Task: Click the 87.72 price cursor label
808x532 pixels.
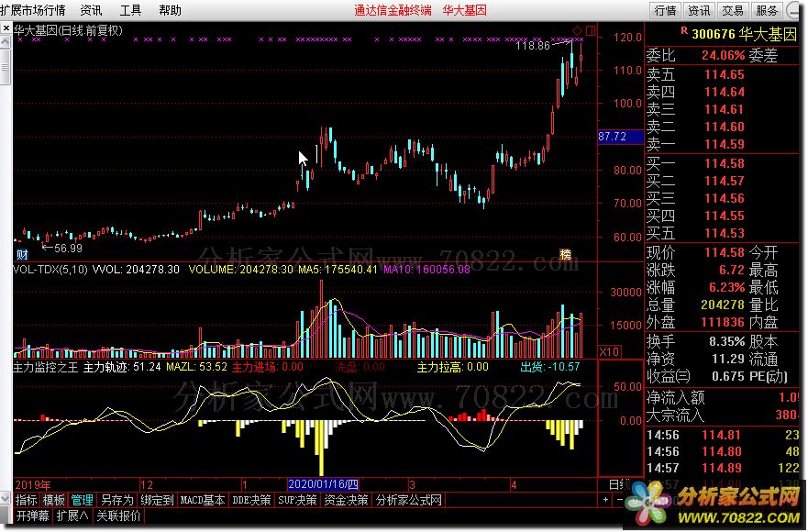Action: point(620,137)
